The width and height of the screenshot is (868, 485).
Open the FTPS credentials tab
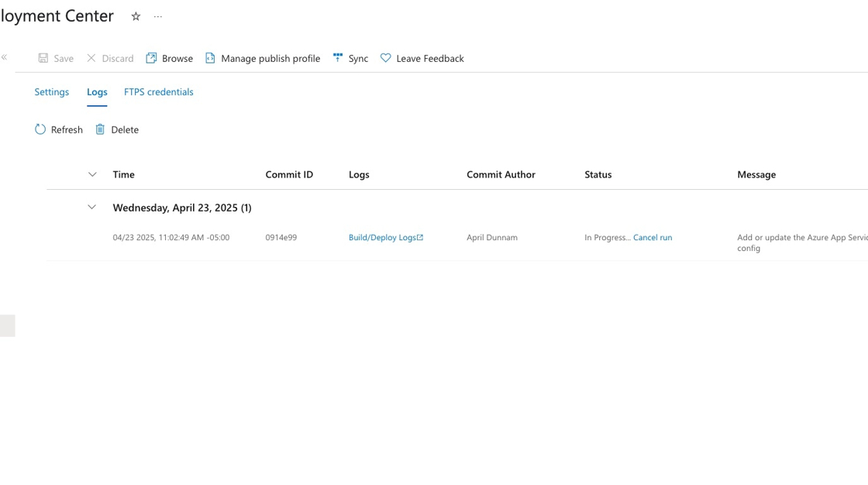click(158, 91)
